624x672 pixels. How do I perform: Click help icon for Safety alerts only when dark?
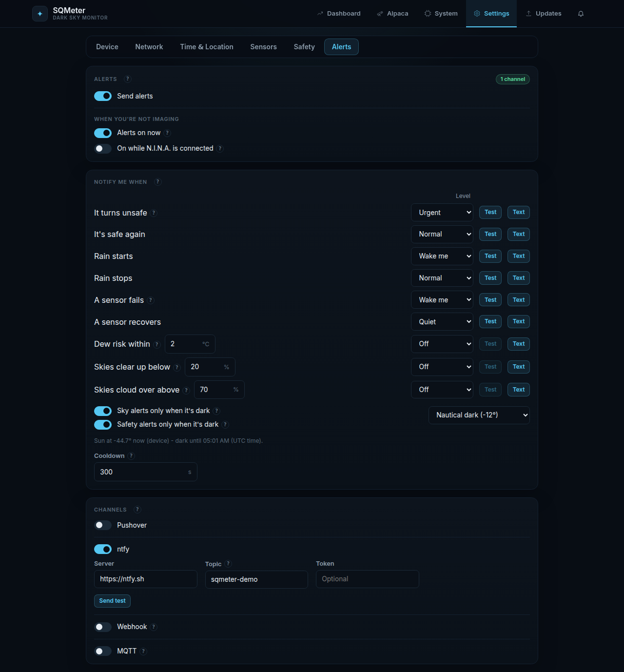(225, 425)
